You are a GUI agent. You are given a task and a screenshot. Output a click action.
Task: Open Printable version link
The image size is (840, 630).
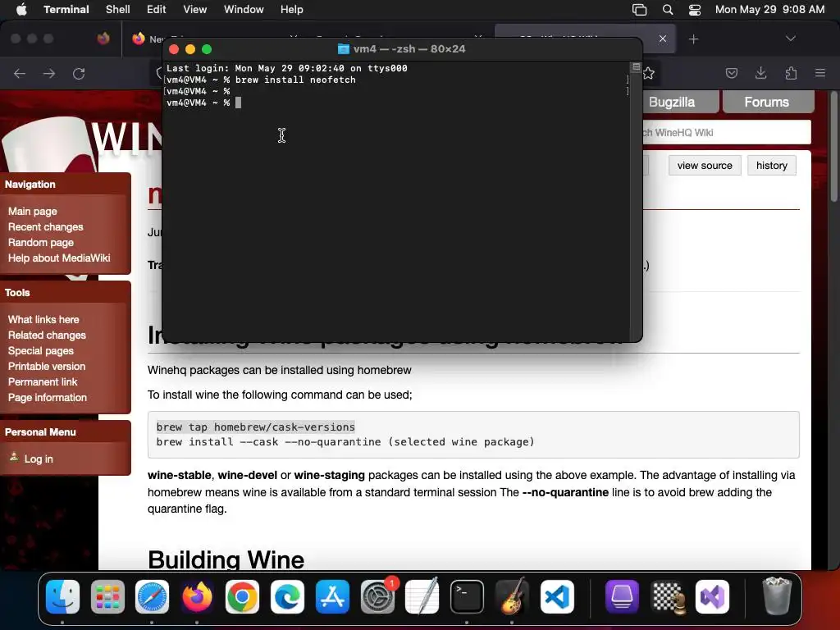click(47, 366)
